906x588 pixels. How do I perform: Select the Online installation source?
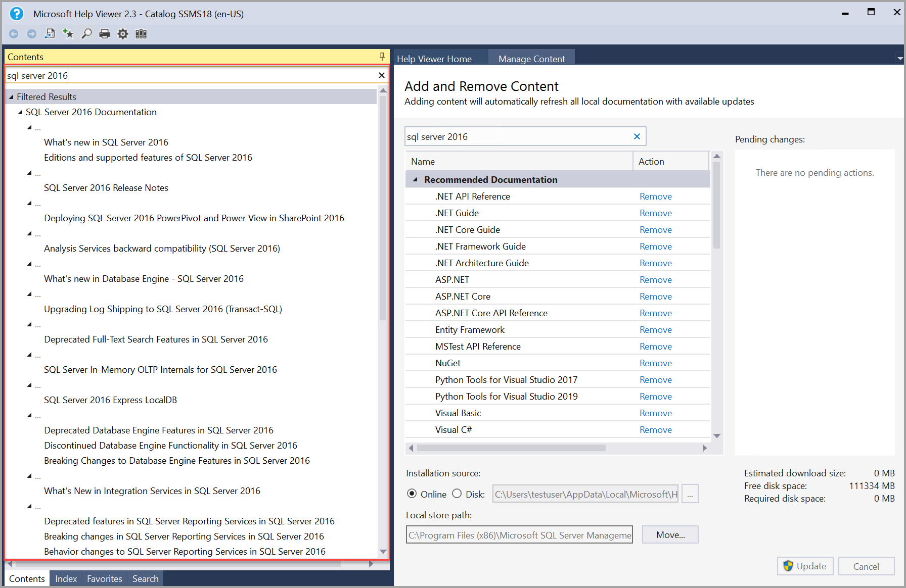[412, 494]
